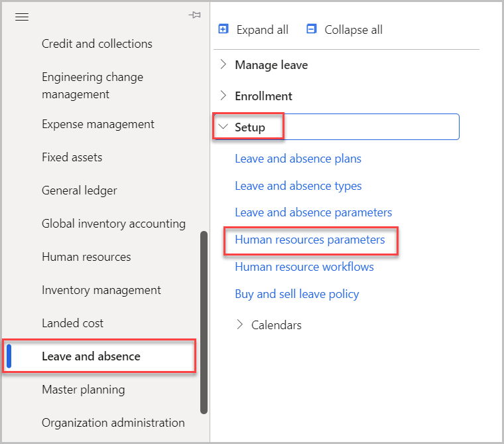Select the Calendars group label
The width and height of the screenshot is (504, 444).
click(277, 325)
